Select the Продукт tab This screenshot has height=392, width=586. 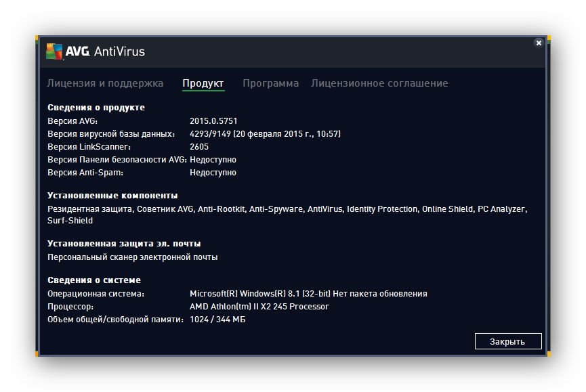(x=203, y=83)
